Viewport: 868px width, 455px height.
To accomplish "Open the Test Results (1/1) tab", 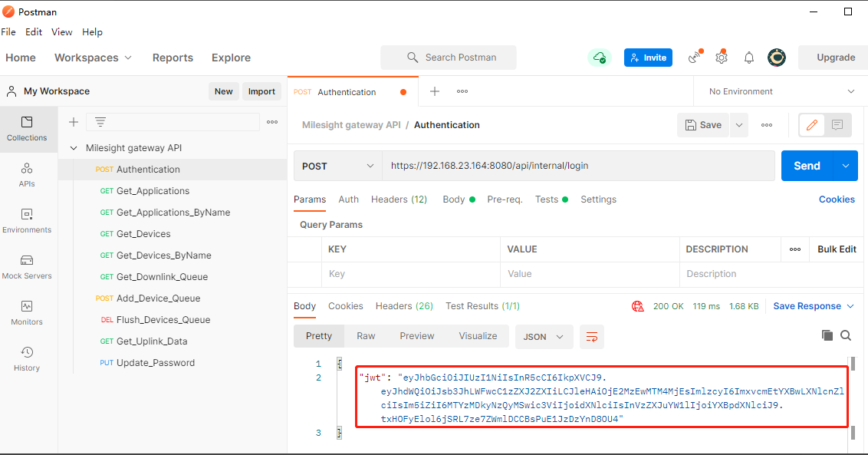I will coord(483,306).
